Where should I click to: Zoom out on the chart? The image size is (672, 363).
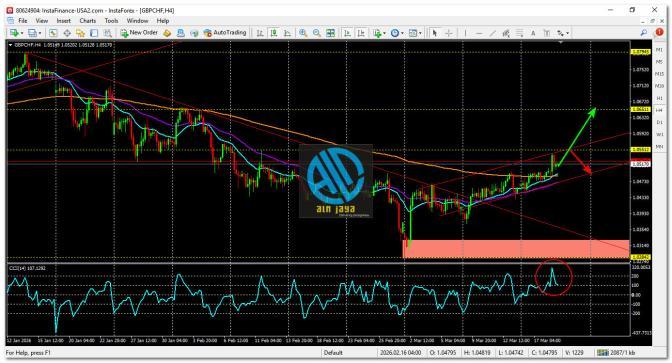point(317,33)
